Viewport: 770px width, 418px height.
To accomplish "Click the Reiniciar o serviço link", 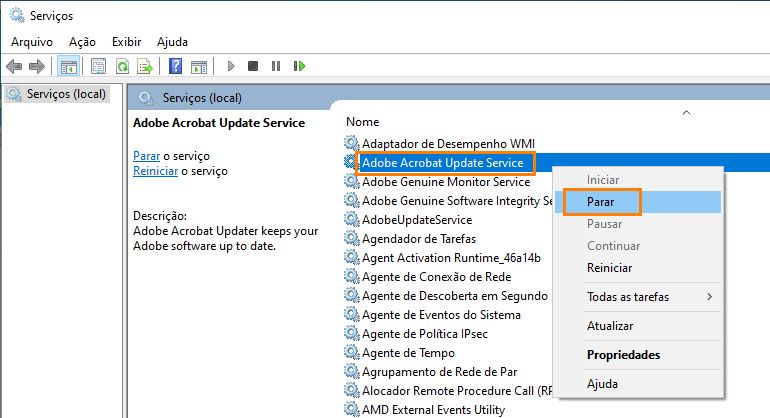I will [155, 171].
